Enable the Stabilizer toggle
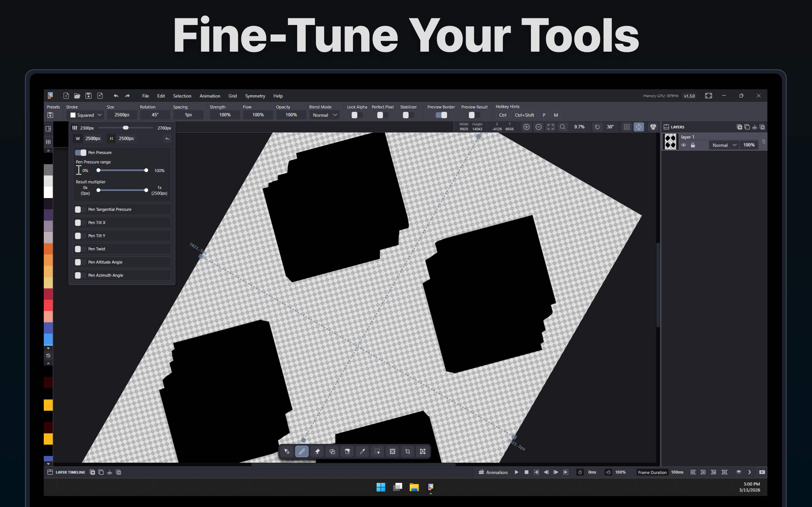This screenshot has height=507, width=812. click(x=408, y=115)
